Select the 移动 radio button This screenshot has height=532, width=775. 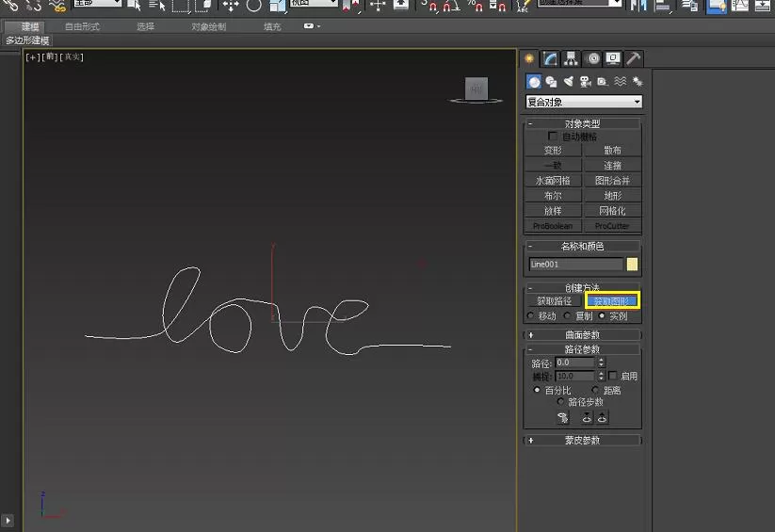click(x=531, y=315)
